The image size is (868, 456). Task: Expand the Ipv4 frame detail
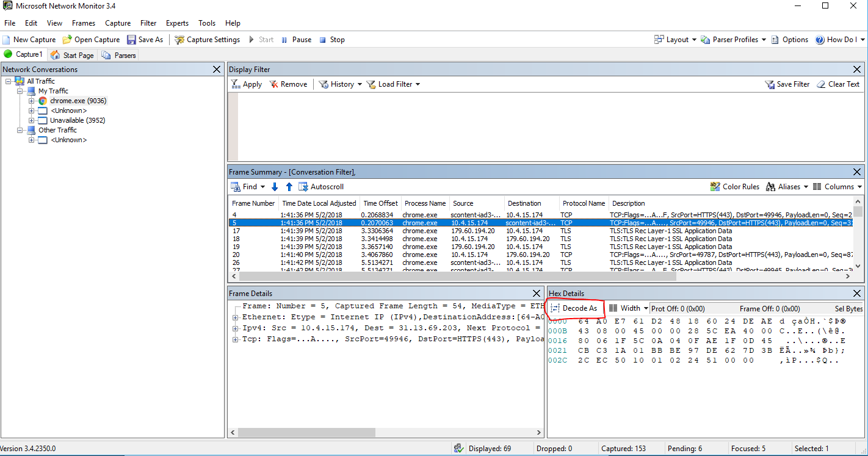click(x=236, y=328)
